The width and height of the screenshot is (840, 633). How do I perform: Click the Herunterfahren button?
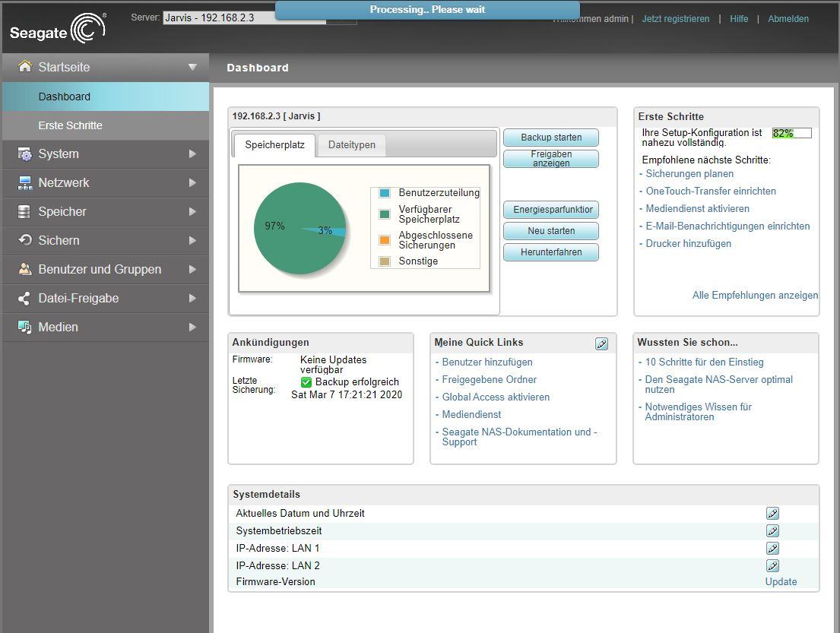(550, 252)
